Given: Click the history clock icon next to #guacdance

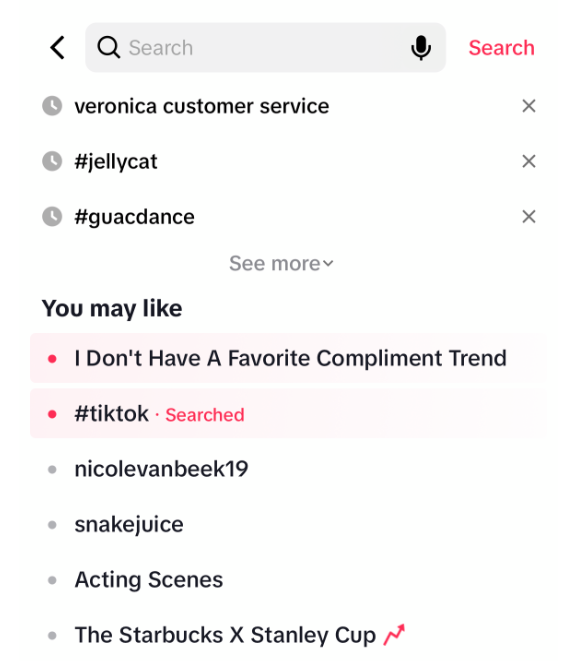Looking at the screenshot, I should click(x=52, y=217).
